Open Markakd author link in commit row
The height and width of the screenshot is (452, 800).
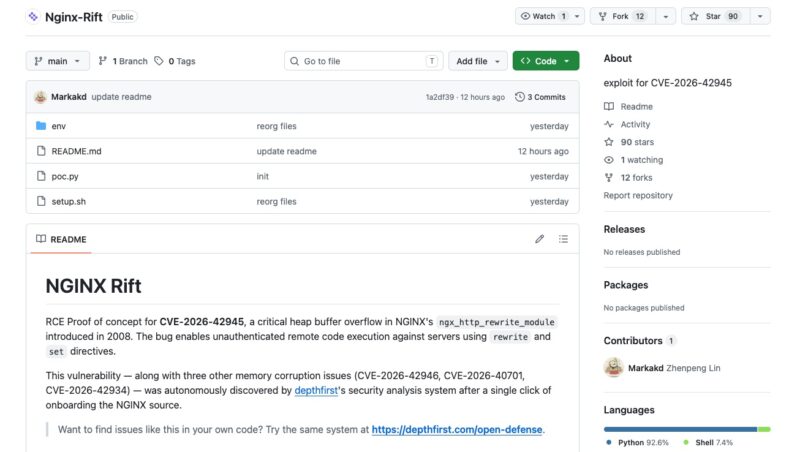coord(68,97)
